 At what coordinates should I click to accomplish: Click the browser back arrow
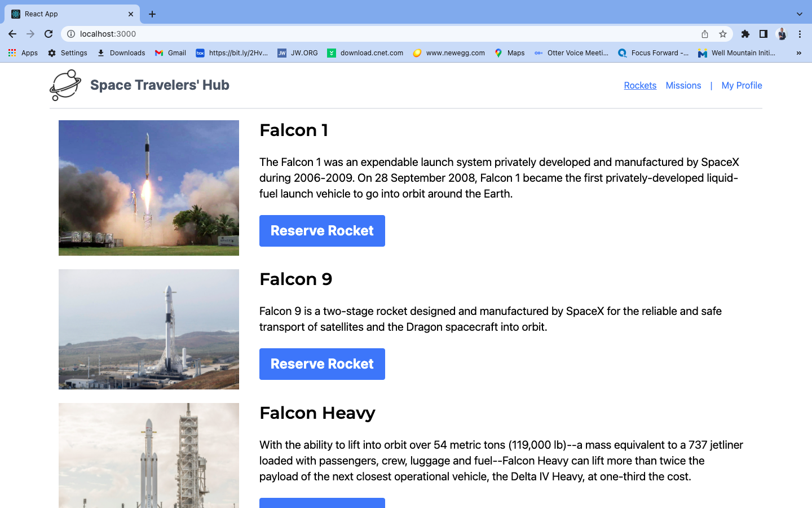[x=12, y=34]
